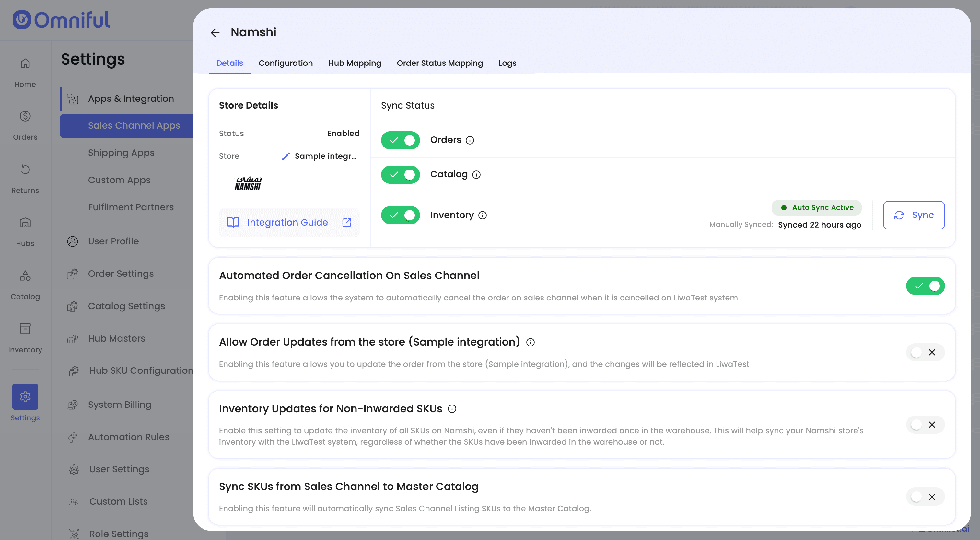Show info for Non-Inwarded SKUs setting
Viewport: 980px width, 540px height.
[452, 409]
